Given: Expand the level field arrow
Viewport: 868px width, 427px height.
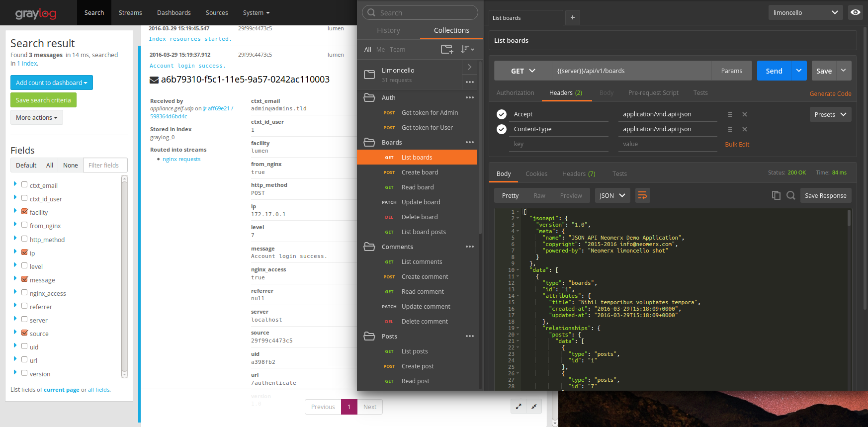Looking at the screenshot, I should click(x=15, y=265).
